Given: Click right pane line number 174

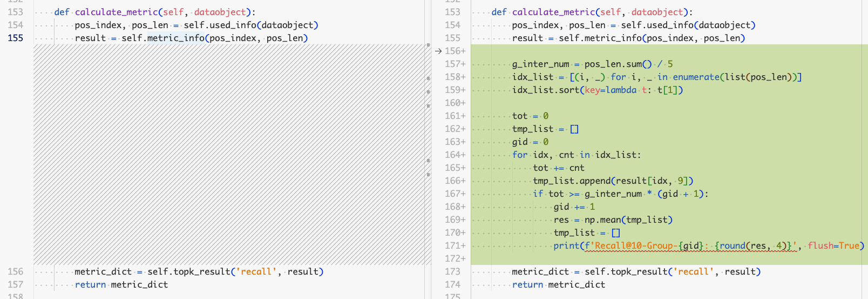Looking at the screenshot, I should [452, 284].
